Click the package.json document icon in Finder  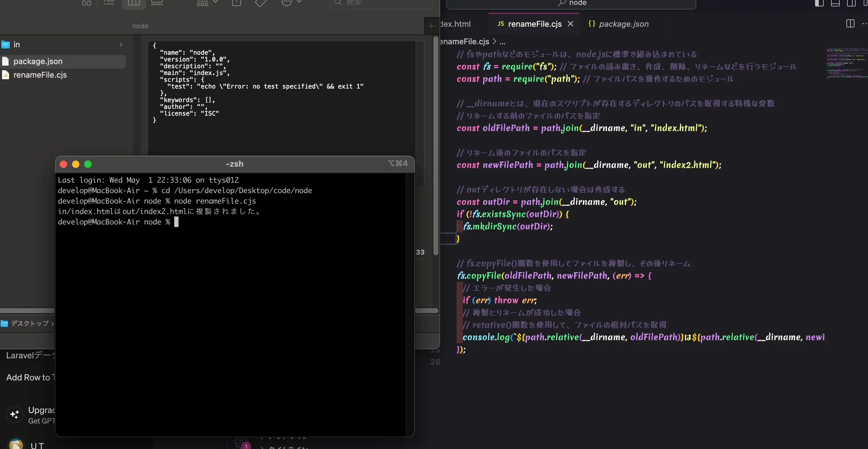pyautogui.click(x=6, y=61)
